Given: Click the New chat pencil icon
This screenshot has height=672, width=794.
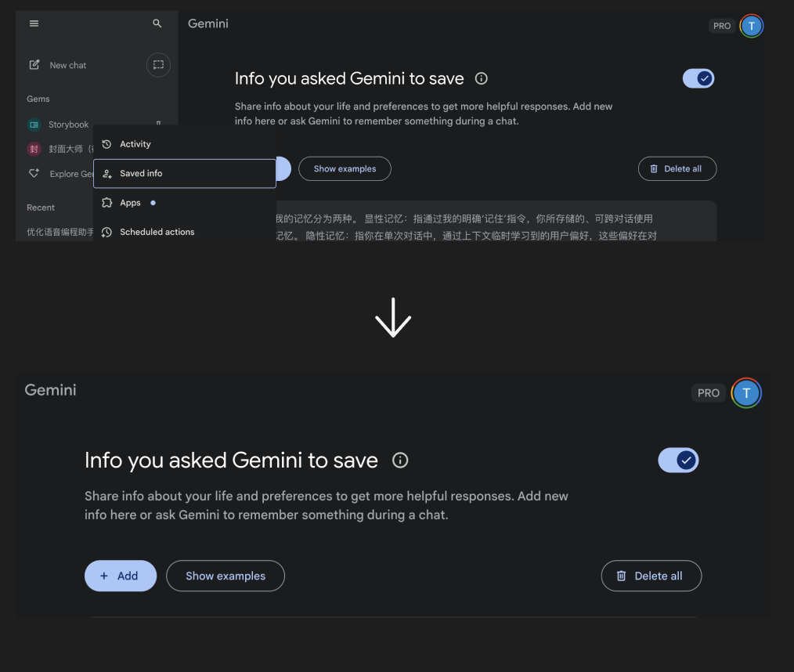Looking at the screenshot, I should (x=34, y=65).
